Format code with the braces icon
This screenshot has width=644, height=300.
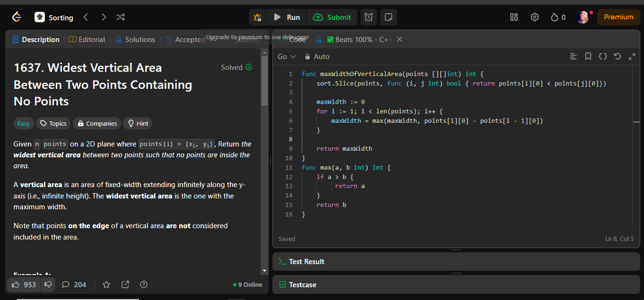603,56
